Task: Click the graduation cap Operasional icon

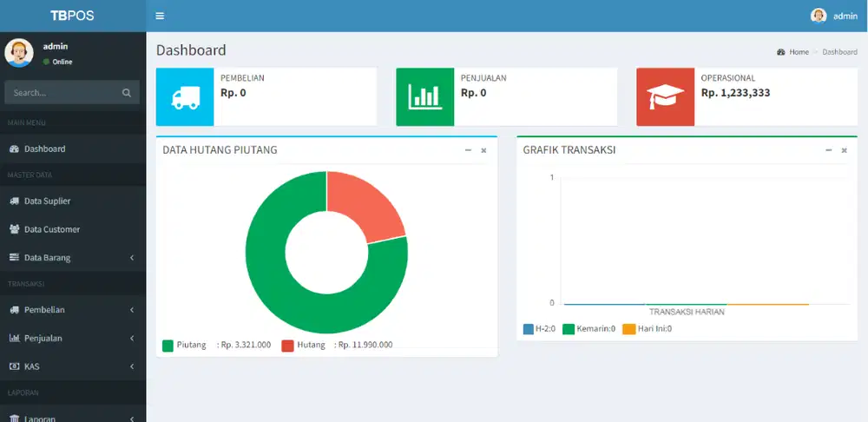Action: coord(665,97)
